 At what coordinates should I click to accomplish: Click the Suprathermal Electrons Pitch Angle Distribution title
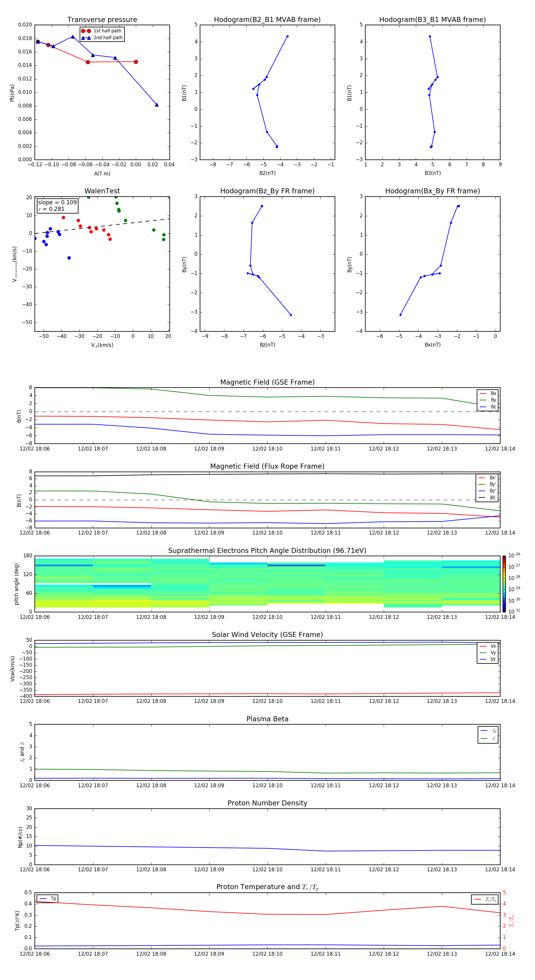[x=267, y=551]
